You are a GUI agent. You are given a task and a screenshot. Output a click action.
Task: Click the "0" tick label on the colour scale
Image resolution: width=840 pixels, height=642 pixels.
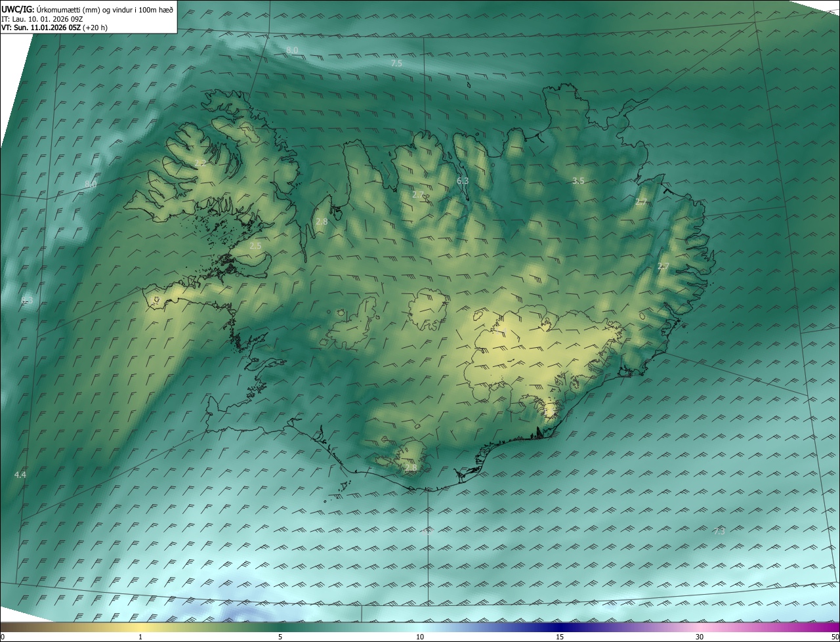click(x=3, y=637)
